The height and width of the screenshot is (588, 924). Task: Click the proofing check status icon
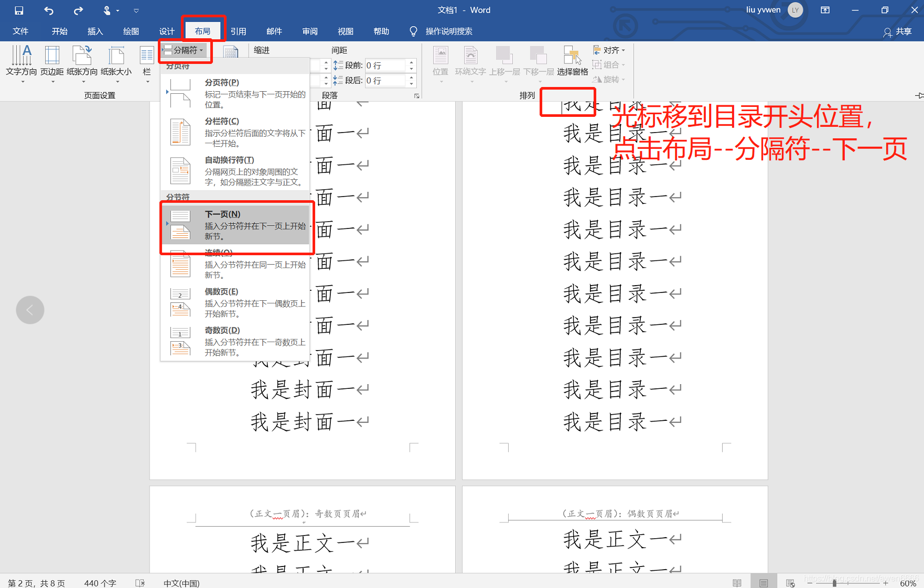(x=139, y=583)
